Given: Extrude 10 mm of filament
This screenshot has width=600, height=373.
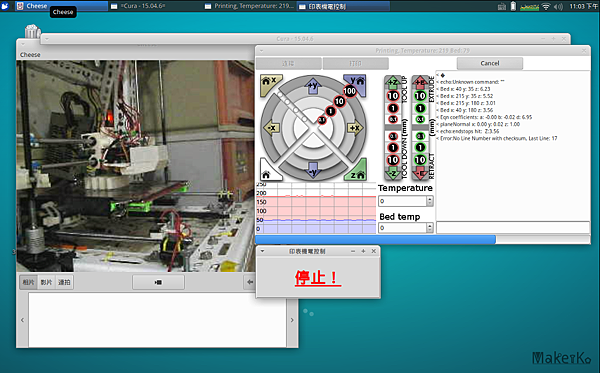Looking at the screenshot, I should pos(420,96).
